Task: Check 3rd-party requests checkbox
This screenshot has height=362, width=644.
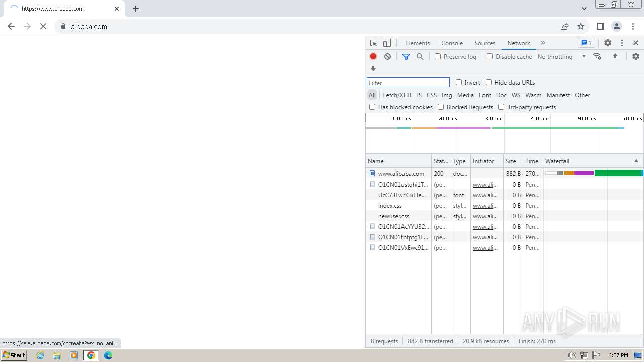Action: [x=501, y=107]
